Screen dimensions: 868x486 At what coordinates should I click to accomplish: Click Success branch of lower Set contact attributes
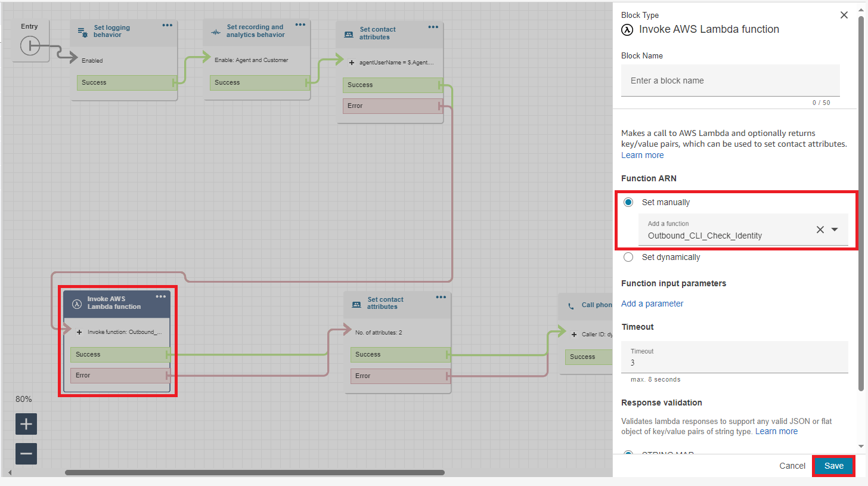[399, 354]
